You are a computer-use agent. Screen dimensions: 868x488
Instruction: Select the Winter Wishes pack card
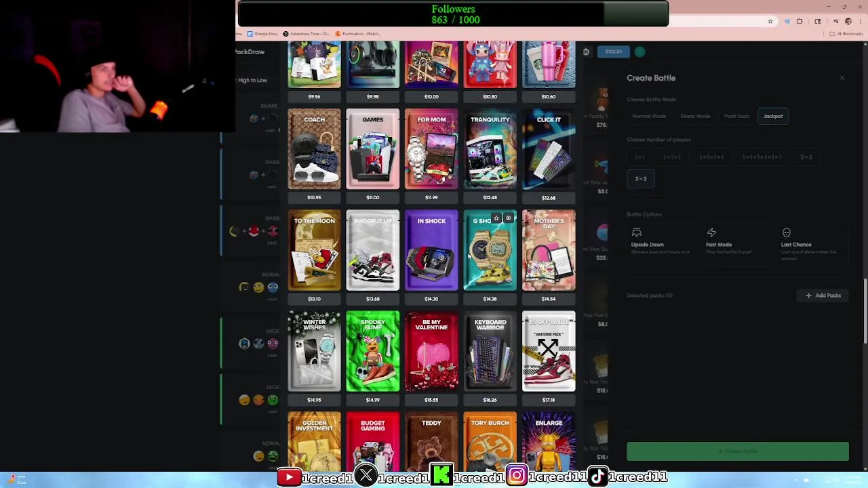click(x=314, y=351)
